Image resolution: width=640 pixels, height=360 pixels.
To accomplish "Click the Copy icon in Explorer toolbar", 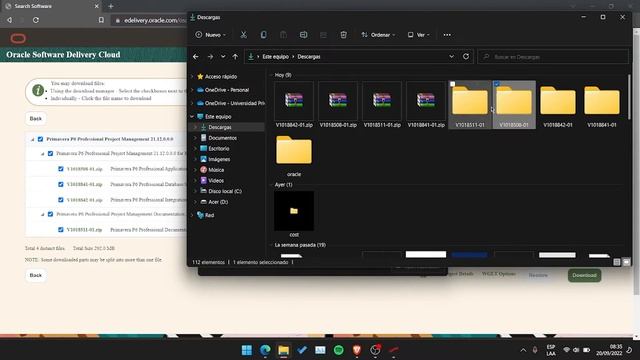I will coord(264,35).
